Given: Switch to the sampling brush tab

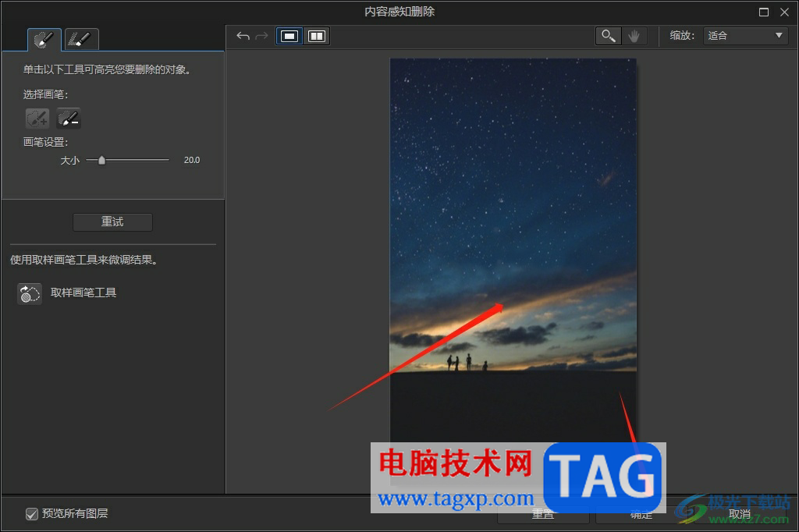Looking at the screenshot, I should pos(81,39).
